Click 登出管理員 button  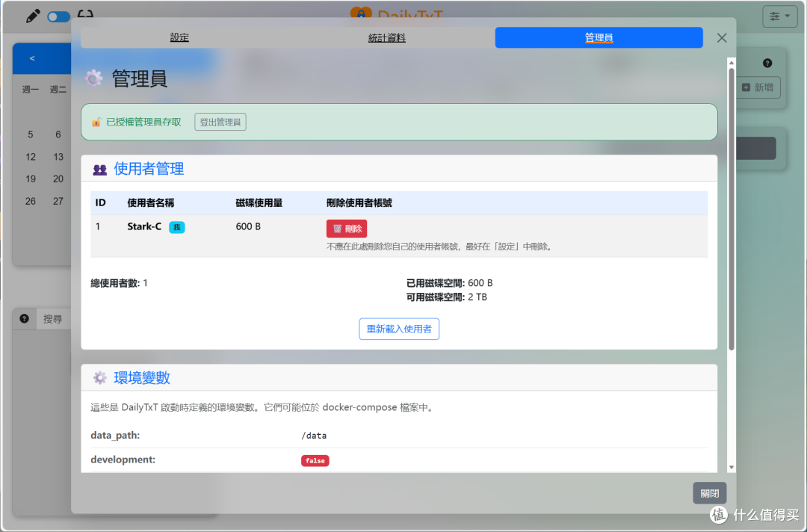tap(220, 122)
